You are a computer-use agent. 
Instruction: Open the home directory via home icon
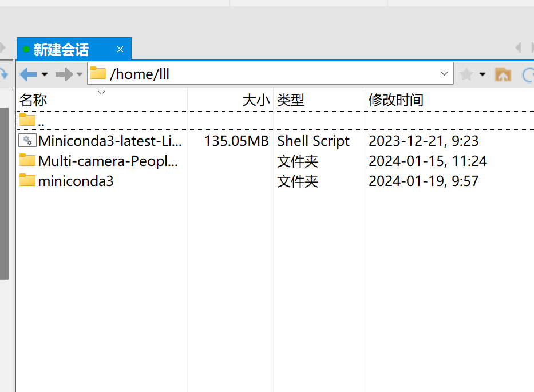click(x=503, y=73)
